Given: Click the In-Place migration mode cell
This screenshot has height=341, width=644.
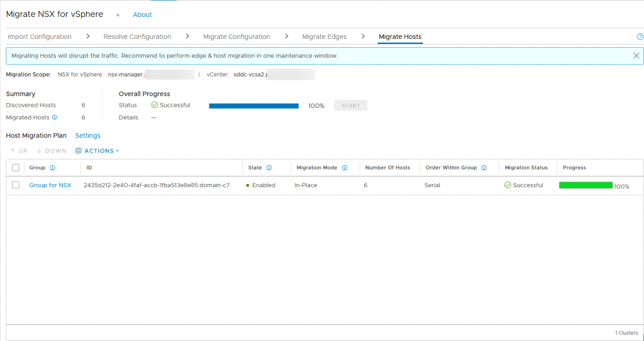Looking at the screenshot, I should tap(306, 185).
